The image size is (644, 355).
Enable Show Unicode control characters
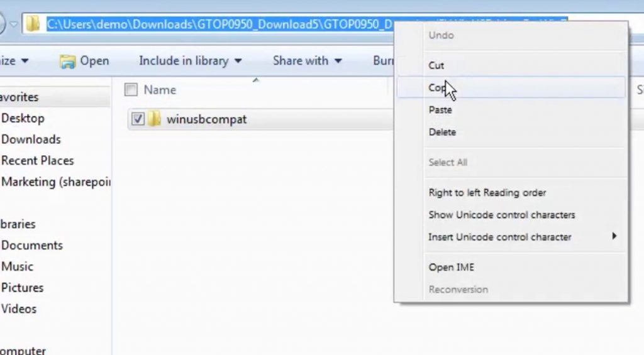point(501,215)
